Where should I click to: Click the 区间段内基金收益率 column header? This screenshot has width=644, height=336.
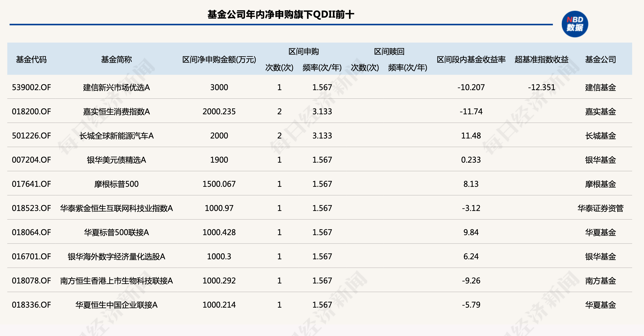[471, 59]
